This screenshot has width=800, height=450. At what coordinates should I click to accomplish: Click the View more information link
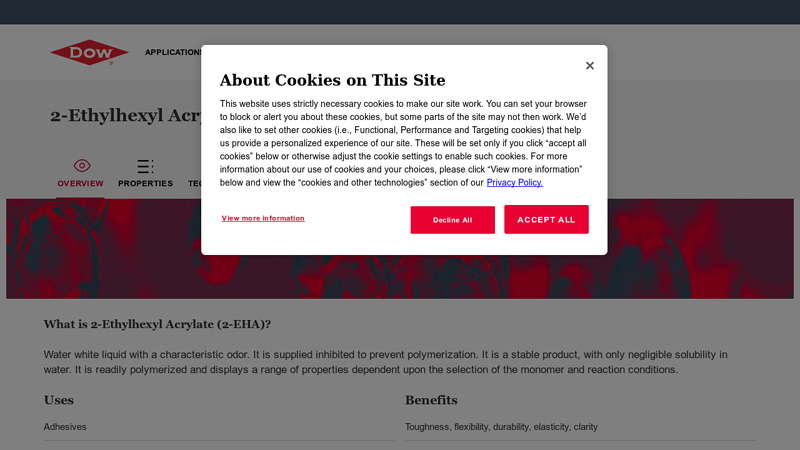pos(263,218)
